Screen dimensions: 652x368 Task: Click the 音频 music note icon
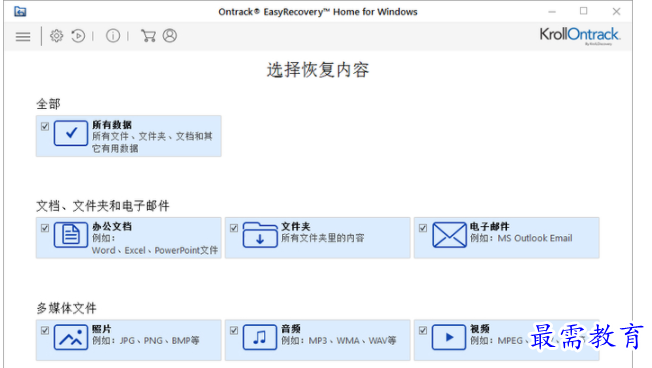(x=260, y=337)
